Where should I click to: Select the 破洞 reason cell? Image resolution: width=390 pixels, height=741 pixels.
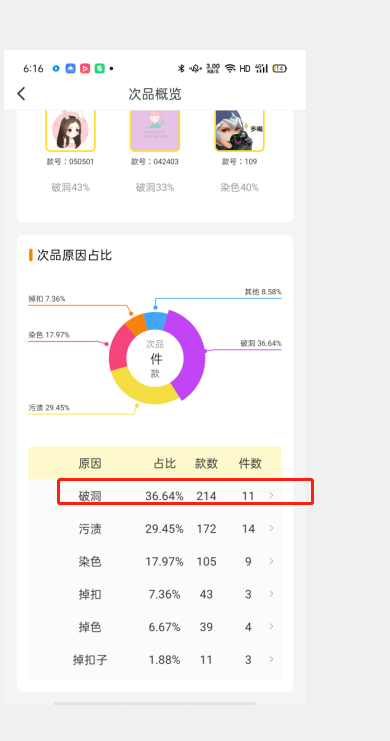(90, 496)
